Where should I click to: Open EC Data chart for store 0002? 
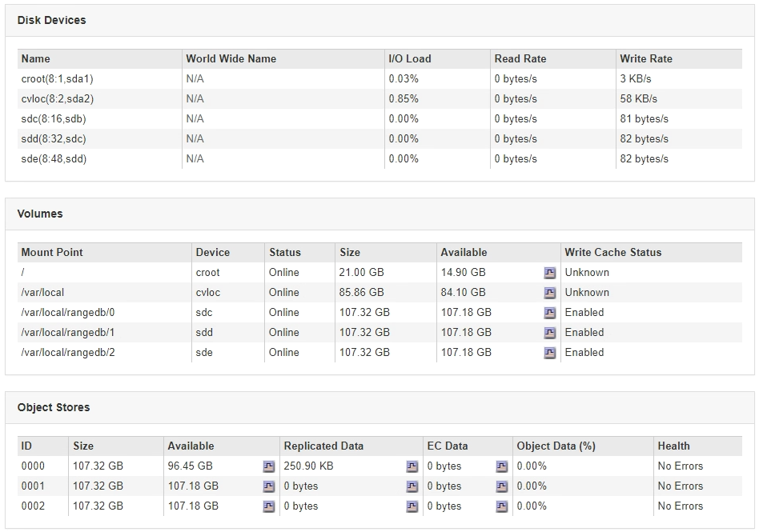(502, 506)
